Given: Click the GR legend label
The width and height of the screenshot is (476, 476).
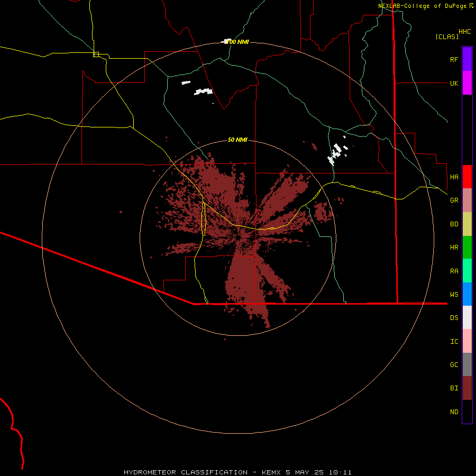Looking at the screenshot, I should point(454,200).
